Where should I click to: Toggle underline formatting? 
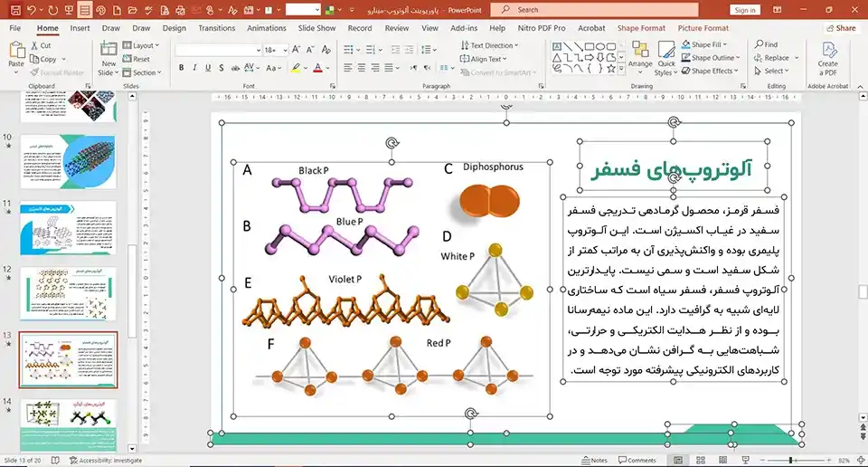point(208,68)
